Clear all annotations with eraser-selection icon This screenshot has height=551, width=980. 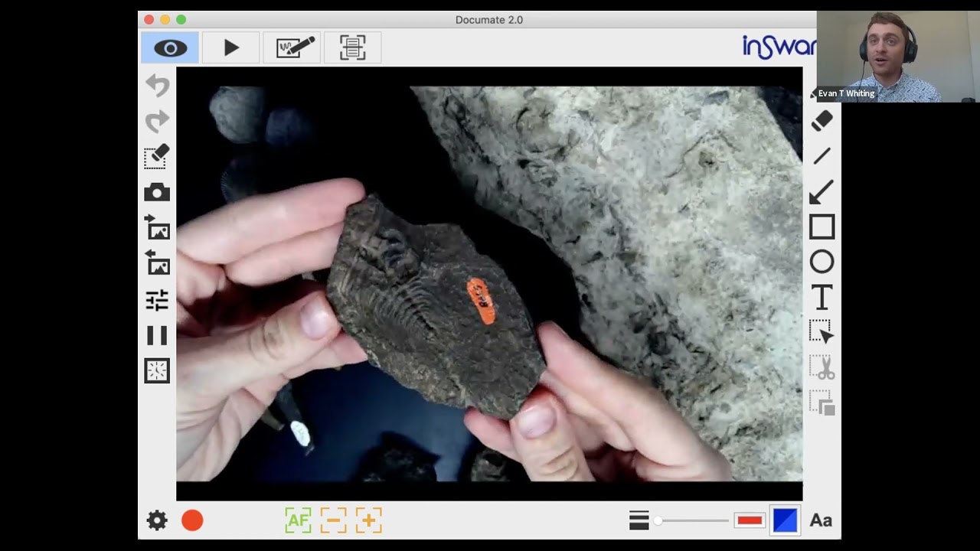[x=157, y=157]
